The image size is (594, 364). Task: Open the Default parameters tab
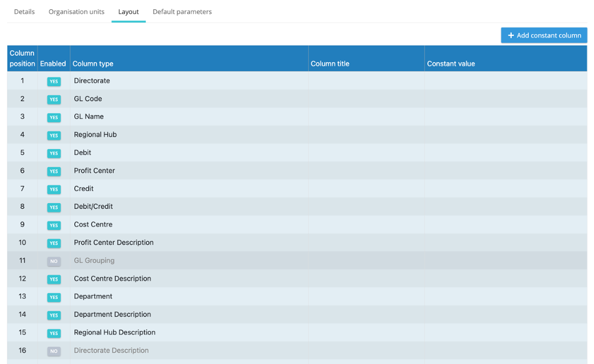click(182, 12)
